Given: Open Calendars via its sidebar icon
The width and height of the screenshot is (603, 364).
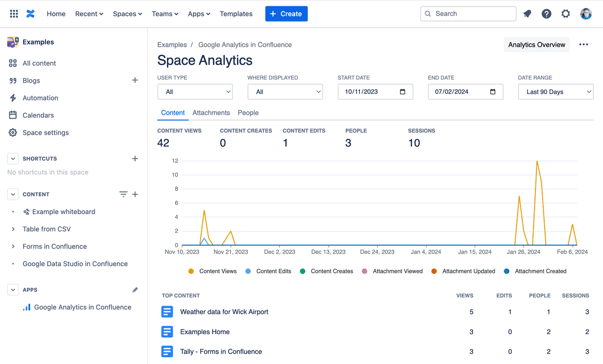Looking at the screenshot, I should [13, 115].
